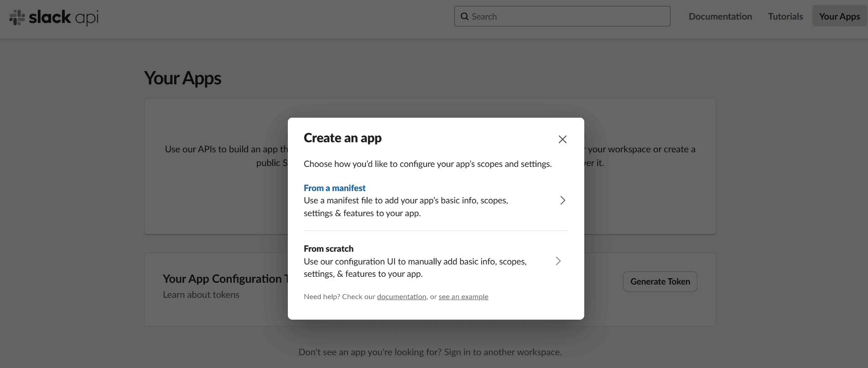Image resolution: width=868 pixels, height=368 pixels.
Task: Click the magnifier icon in search bar
Action: tap(464, 16)
